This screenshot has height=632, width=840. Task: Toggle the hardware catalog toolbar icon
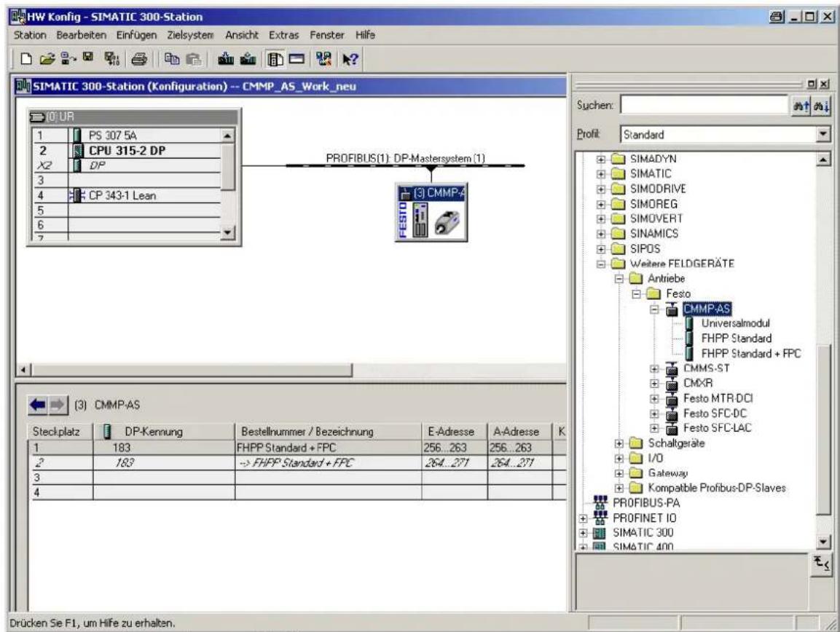click(275, 59)
